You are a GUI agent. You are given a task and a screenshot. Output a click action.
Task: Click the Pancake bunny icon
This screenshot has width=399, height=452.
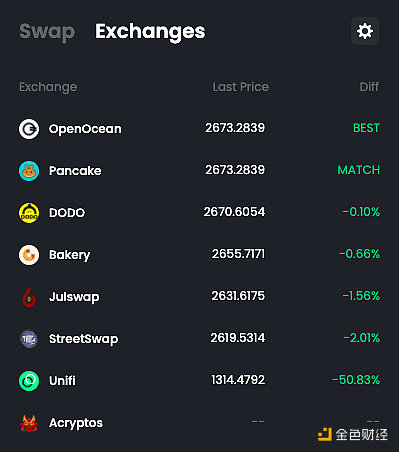[29, 171]
